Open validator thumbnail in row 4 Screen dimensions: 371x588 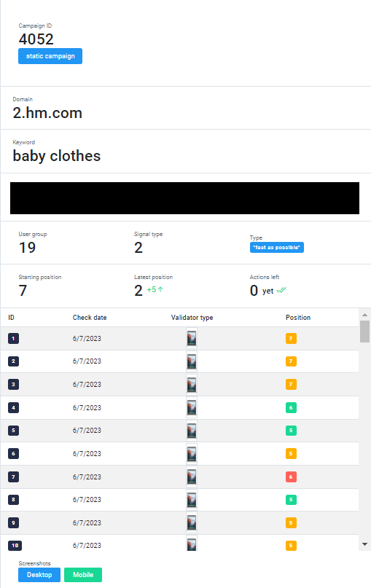coord(192,407)
